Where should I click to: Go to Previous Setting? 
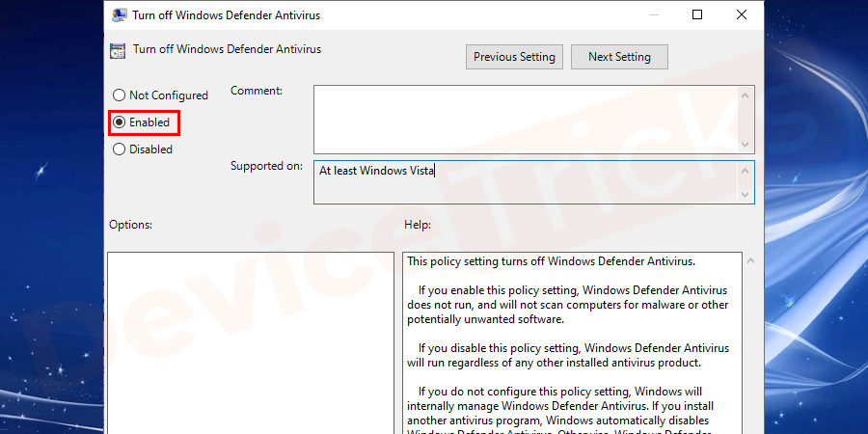tap(514, 57)
